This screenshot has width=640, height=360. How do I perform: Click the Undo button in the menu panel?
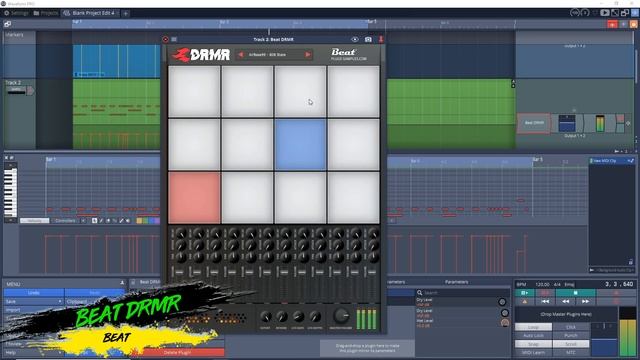tap(34, 293)
